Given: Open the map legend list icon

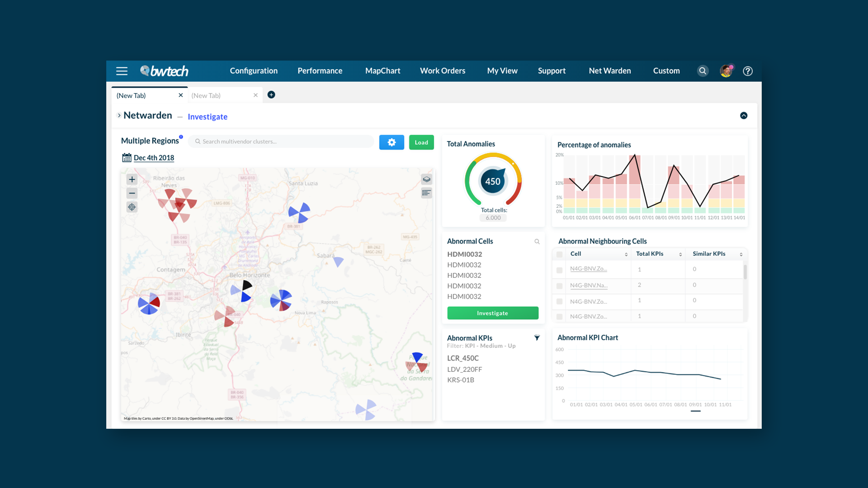Looking at the screenshot, I should [426, 193].
